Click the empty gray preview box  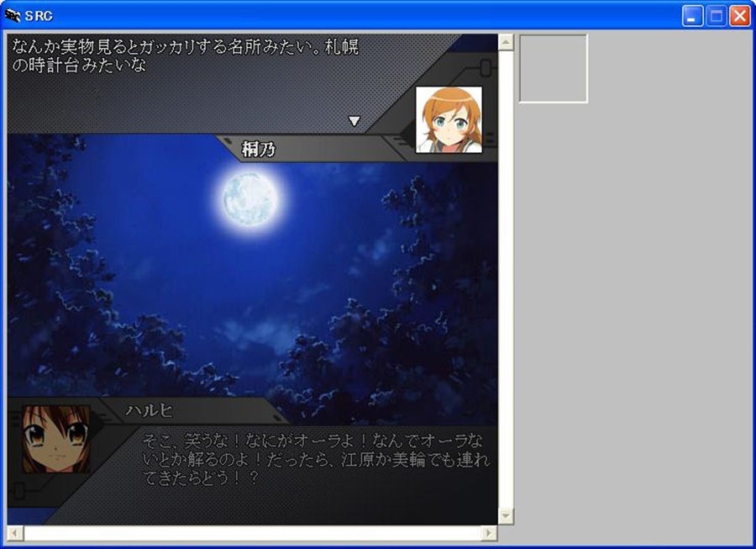pos(553,68)
